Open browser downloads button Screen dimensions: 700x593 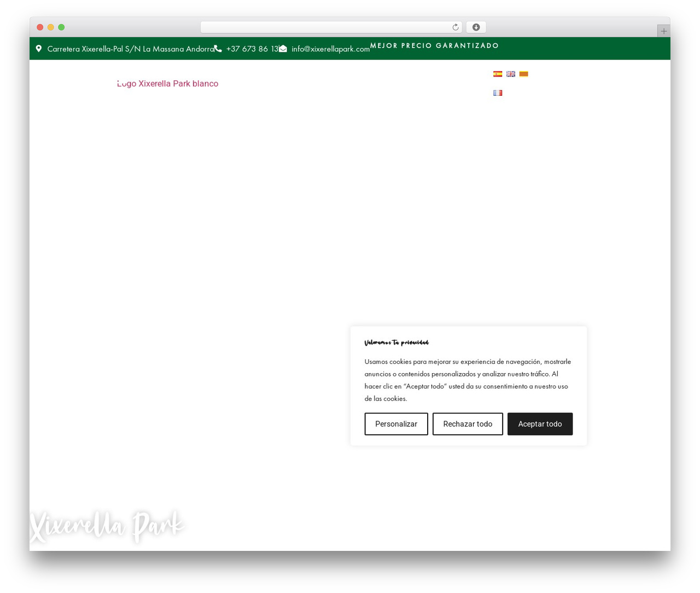[x=476, y=27]
